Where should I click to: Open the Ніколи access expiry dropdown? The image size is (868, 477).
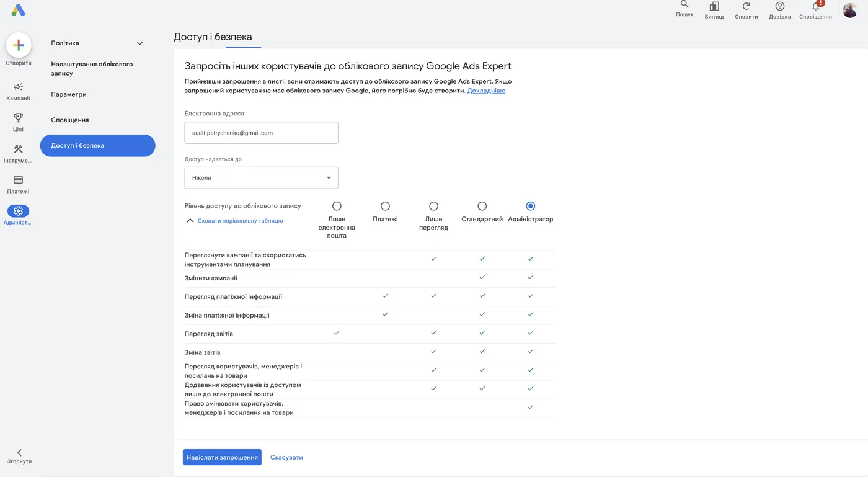pos(261,178)
